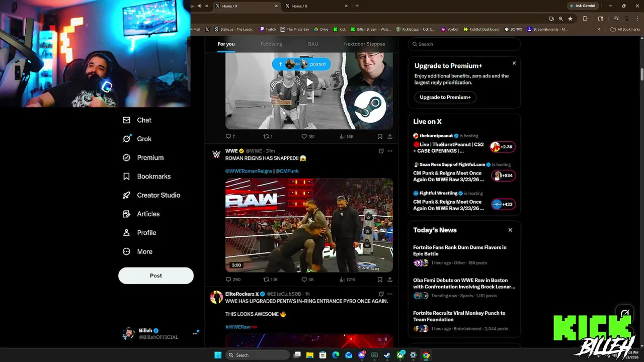
Task: Open Grok explain icon on WWE post
Action: (381, 151)
